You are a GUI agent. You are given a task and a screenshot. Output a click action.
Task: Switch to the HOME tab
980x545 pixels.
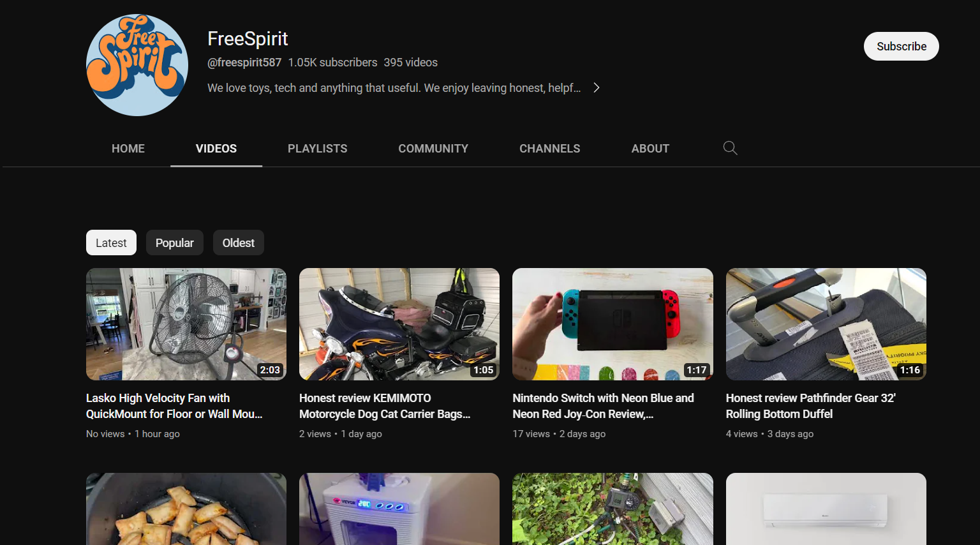[128, 149]
